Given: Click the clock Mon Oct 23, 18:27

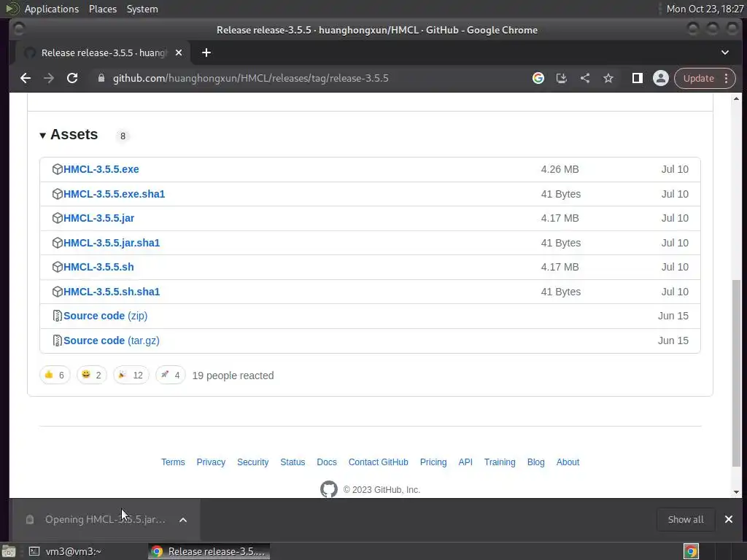Looking at the screenshot, I should pyautogui.click(x=705, y=9).
